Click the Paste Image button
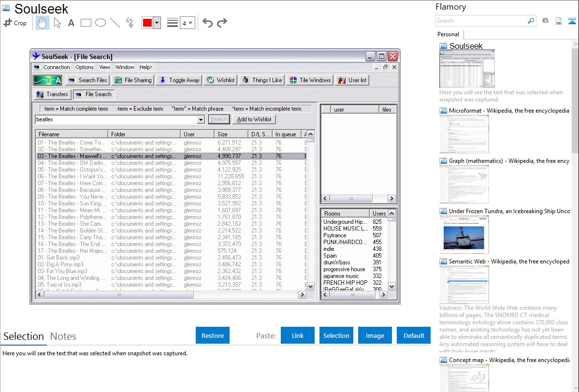579x392 pixels. tap(375, 335)
